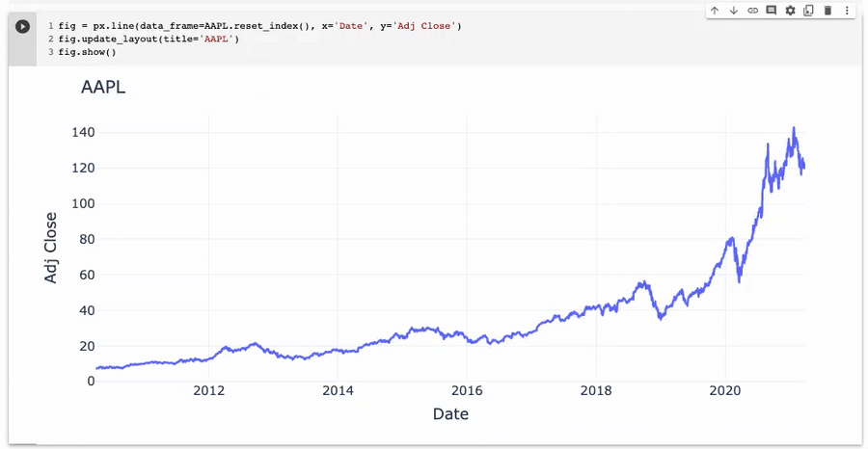
Task: Add a comment to the cell
Action: pos(771,11)
